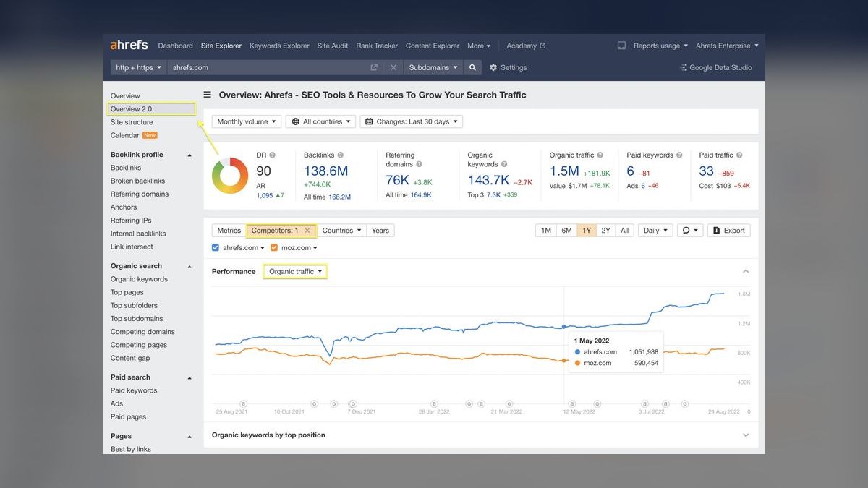Open the Dashboard menu item
This screenshot has height=488, width=868.
tap(176, 46)
